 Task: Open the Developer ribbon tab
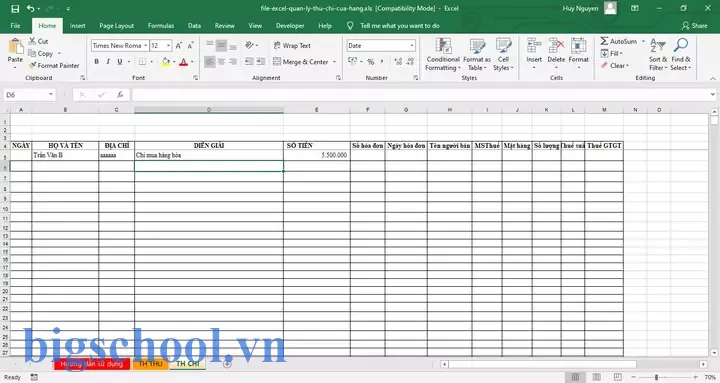(290, 26)
